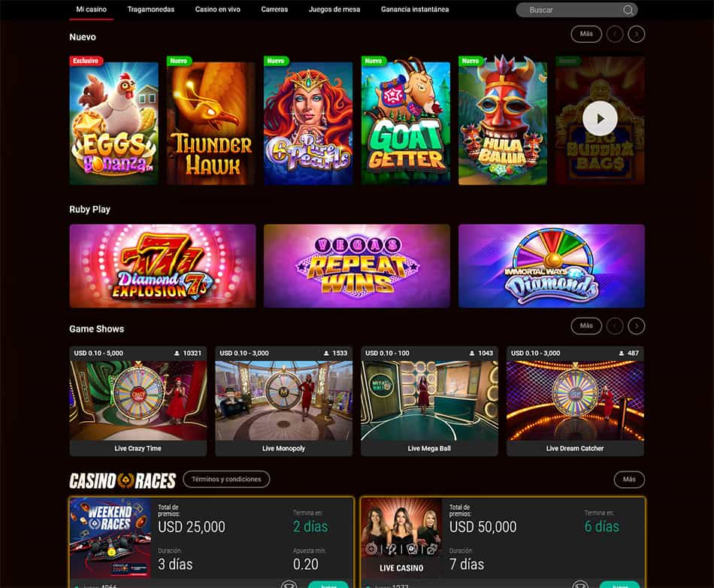Play the Big Buddha Bags preview

[x=600, y=118]
